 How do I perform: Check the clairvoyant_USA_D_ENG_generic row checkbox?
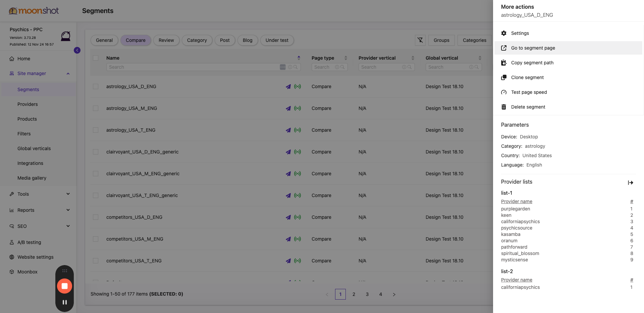[96, 152]
